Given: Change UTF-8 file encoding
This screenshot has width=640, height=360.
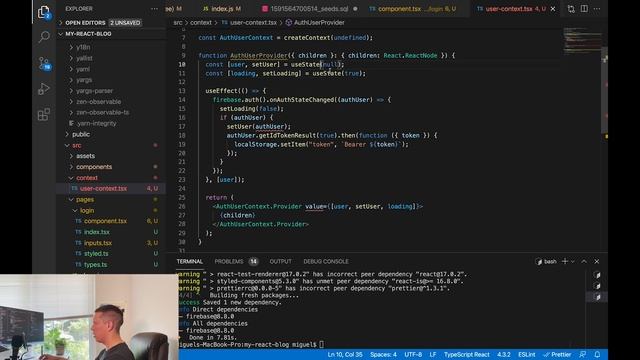Looking at the screenshot, I should point(413,354).
